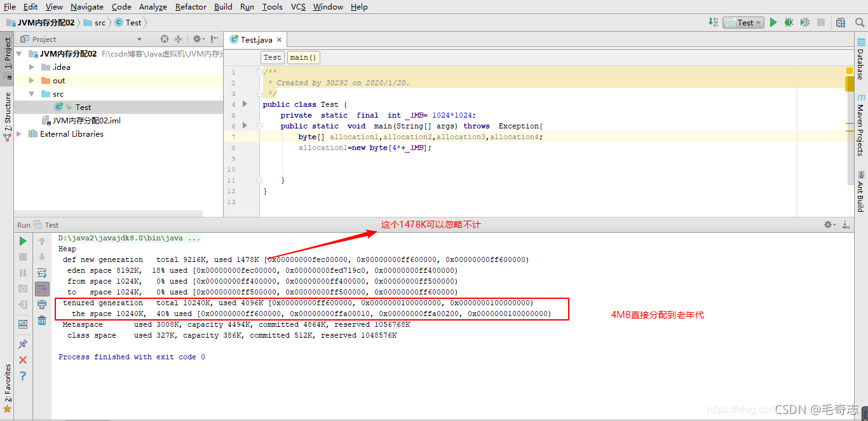
Task: Run the Test configuration from the main toolbar
Action: (x=773, y=22)
